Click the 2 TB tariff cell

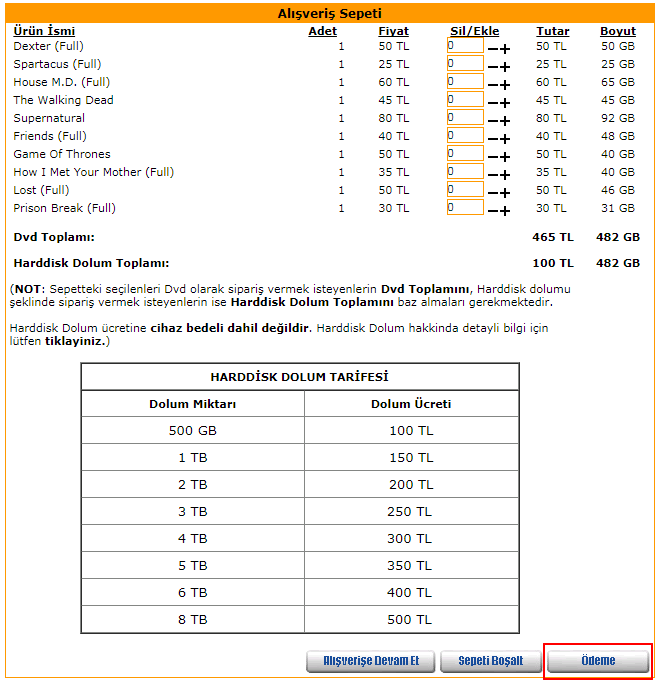pyautogui.click(x=192, y=485)
